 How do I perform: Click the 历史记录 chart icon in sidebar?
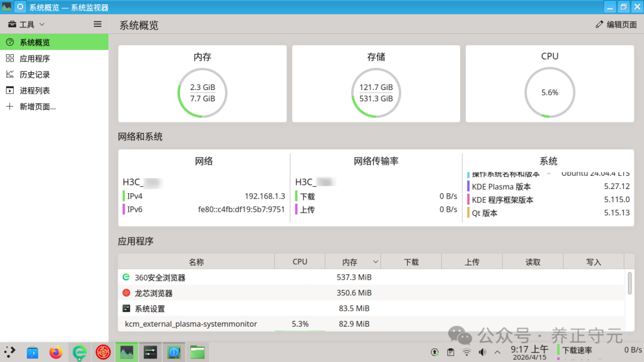click(10, 75)
